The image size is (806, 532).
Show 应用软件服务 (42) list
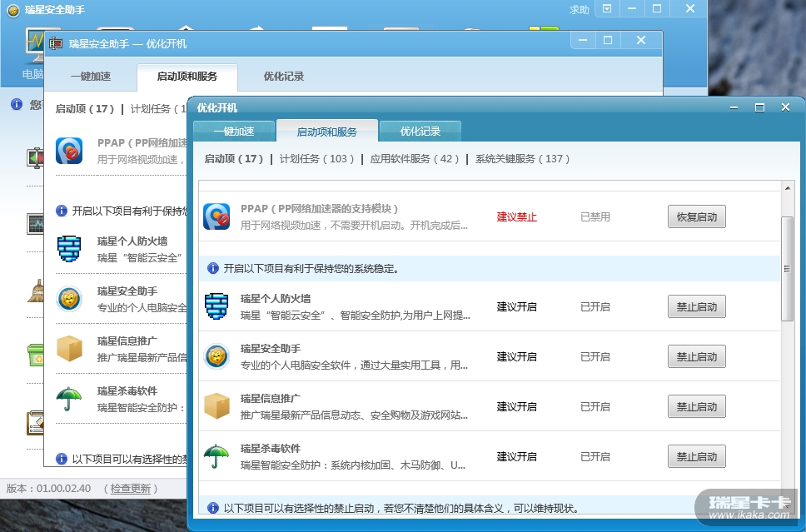pyautogui.click(x=415, y=159)
